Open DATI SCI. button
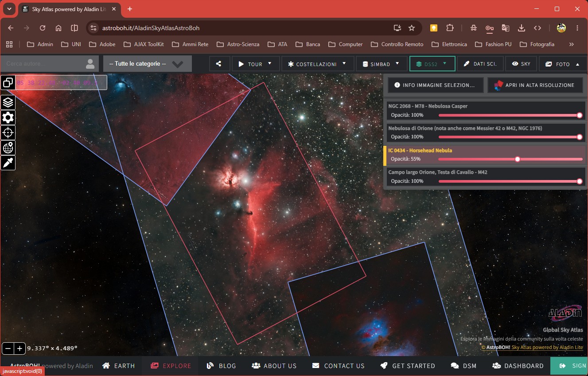588x376 pixels. click(480, 64)
